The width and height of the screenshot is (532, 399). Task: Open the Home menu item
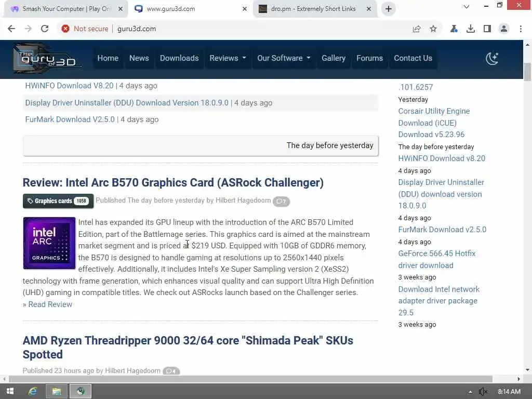coord(108,58)
